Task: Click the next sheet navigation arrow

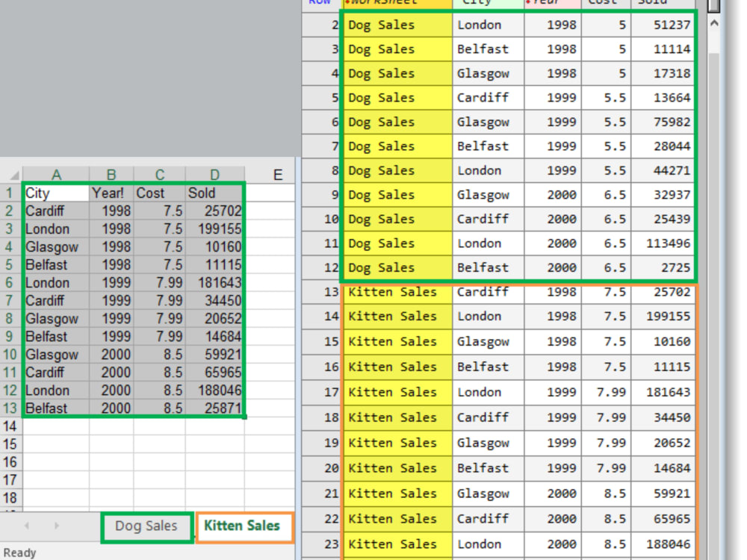Action: pyautogui.click(x=56, y=526)
